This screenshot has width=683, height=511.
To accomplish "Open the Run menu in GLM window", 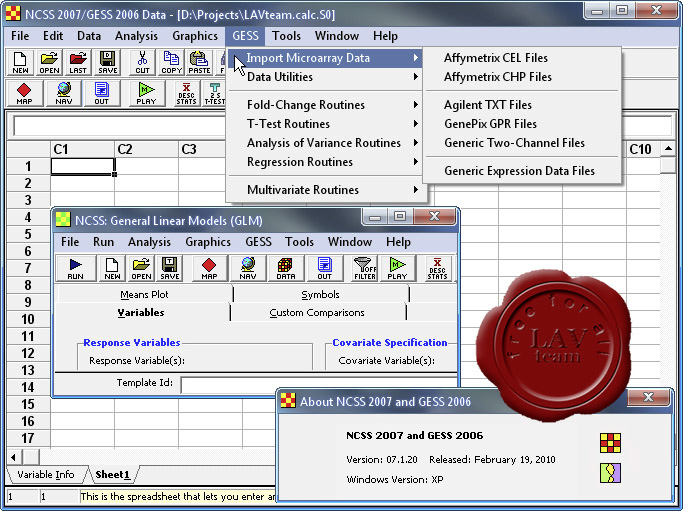I will [103, 242].
